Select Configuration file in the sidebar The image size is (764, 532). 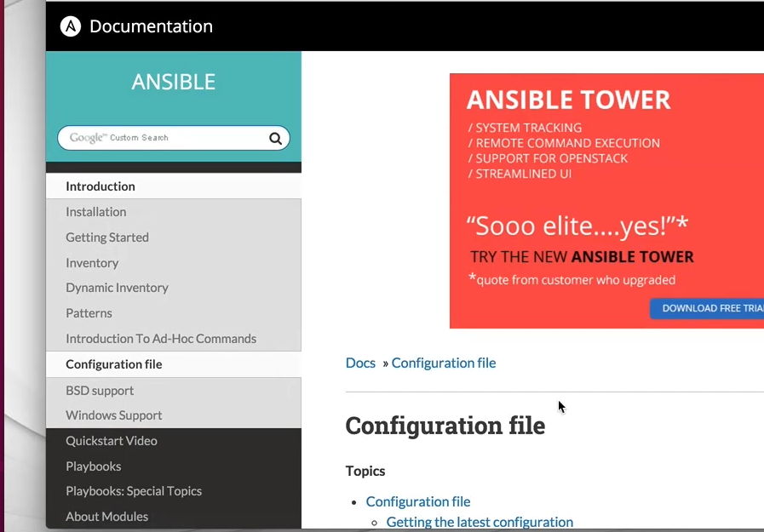pos(114,364)
